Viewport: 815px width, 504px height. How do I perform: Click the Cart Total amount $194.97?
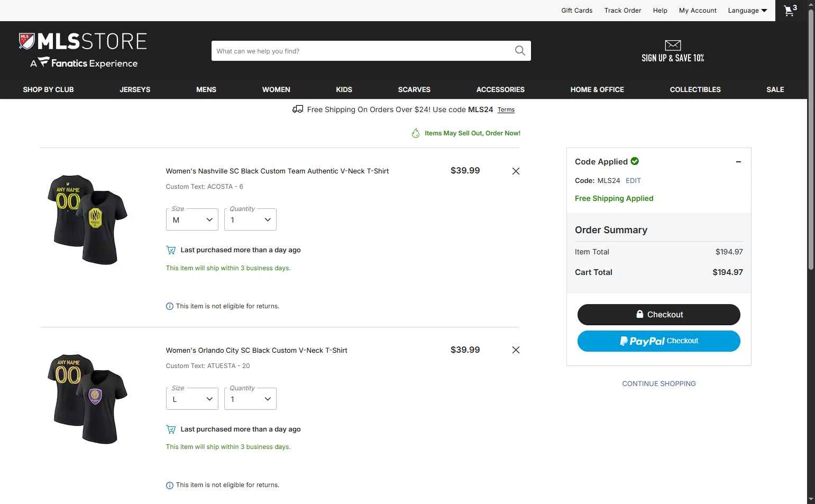[x=727, y=272]
